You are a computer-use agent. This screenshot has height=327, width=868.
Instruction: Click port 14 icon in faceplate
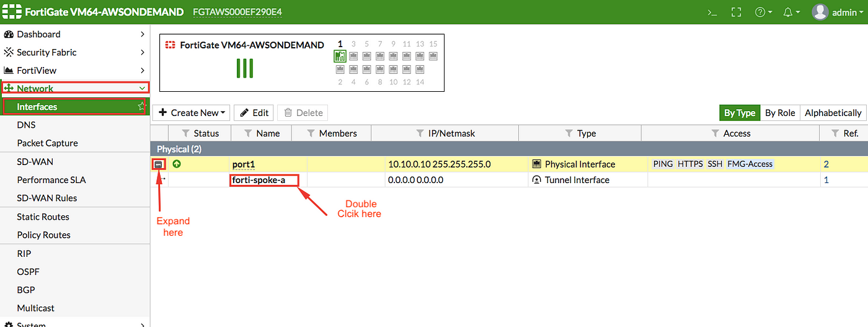(x=420, y=69)
